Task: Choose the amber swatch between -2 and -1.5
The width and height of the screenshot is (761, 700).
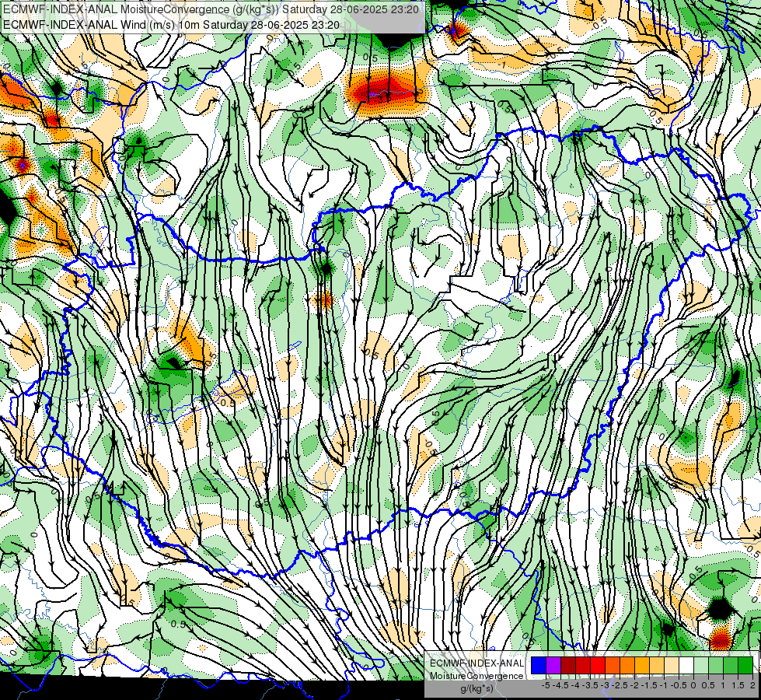Action: pos(642,666)
